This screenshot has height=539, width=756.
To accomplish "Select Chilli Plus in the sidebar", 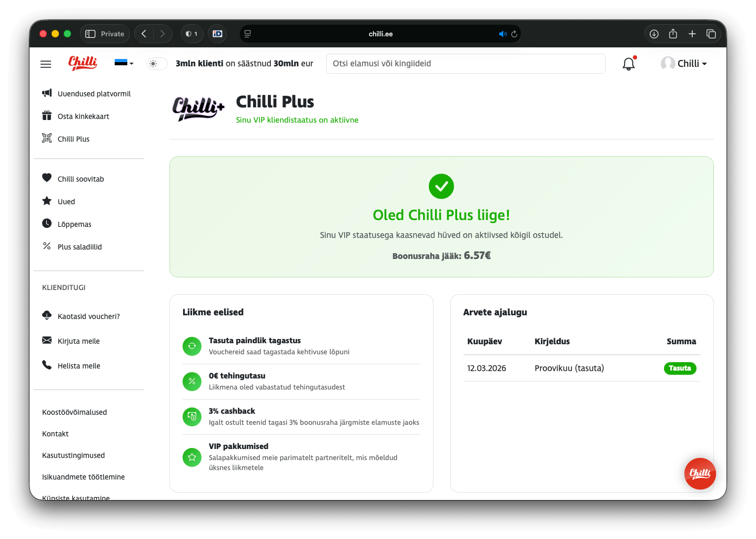I will coord(73,139).
